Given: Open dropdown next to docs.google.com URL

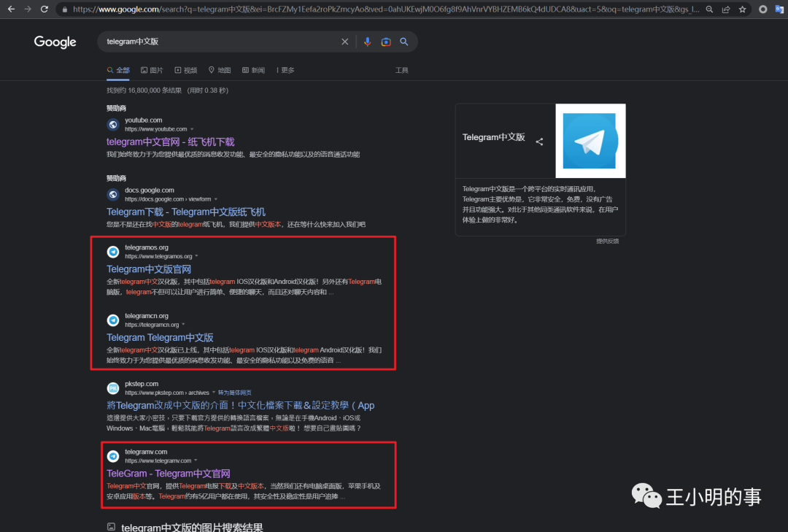Looking at the screenshot, I should click(x=216, y=199).
